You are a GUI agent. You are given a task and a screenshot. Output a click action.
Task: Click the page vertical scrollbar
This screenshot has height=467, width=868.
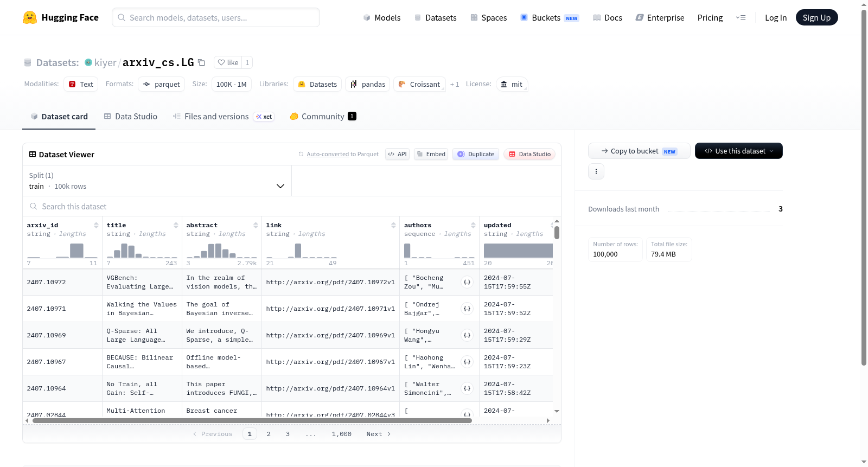pos(864,187)
